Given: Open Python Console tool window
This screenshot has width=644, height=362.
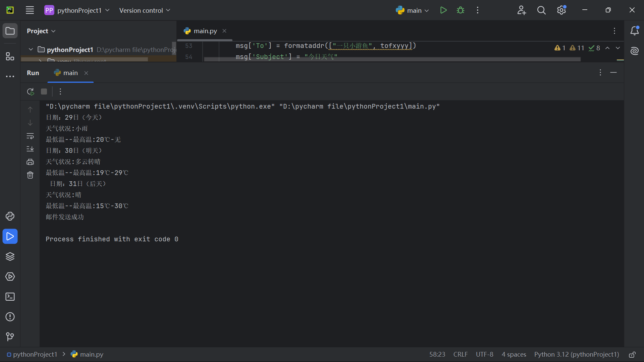Looking at the screenshot, I should pyautogui.click(x=10, y=216).
